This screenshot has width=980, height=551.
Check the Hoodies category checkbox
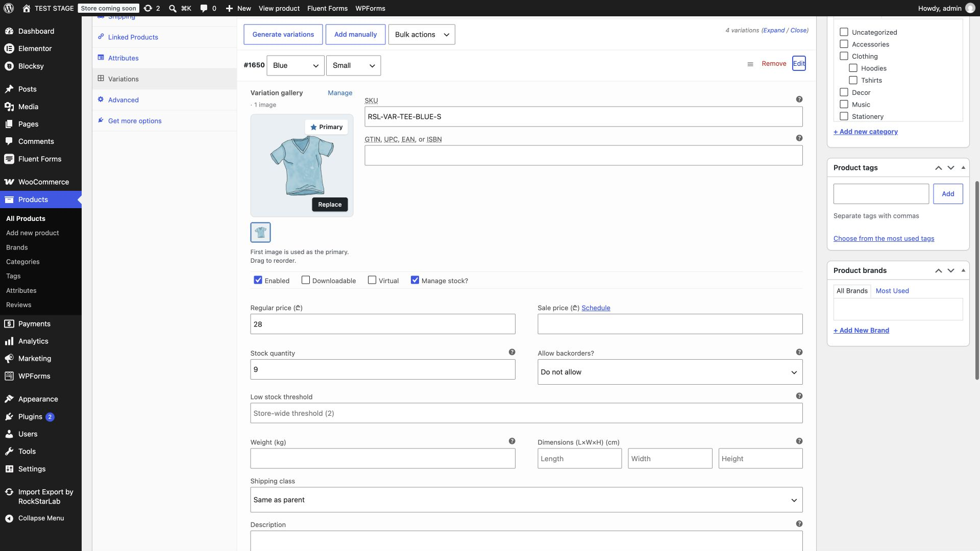click(853, 68)
